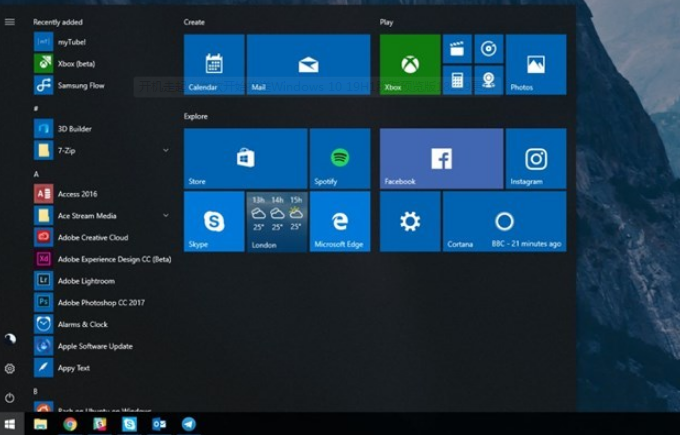Open the London weather tile
680x435 pixels.
[277, 221]
